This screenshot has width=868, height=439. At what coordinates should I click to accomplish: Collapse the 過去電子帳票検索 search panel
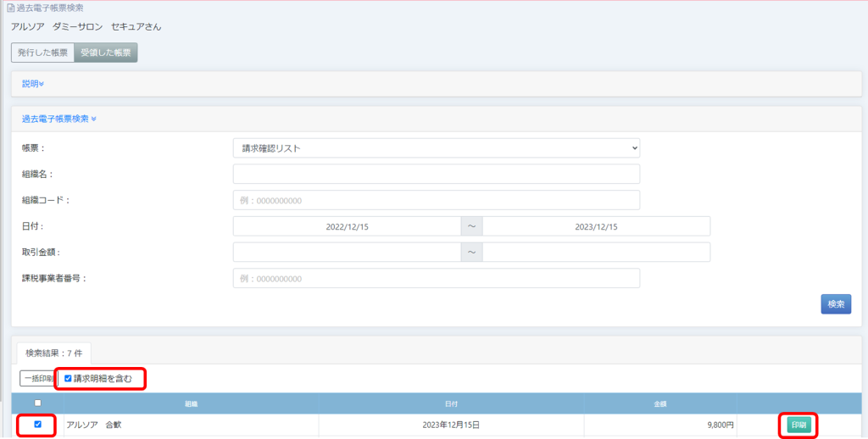[58, 119]
